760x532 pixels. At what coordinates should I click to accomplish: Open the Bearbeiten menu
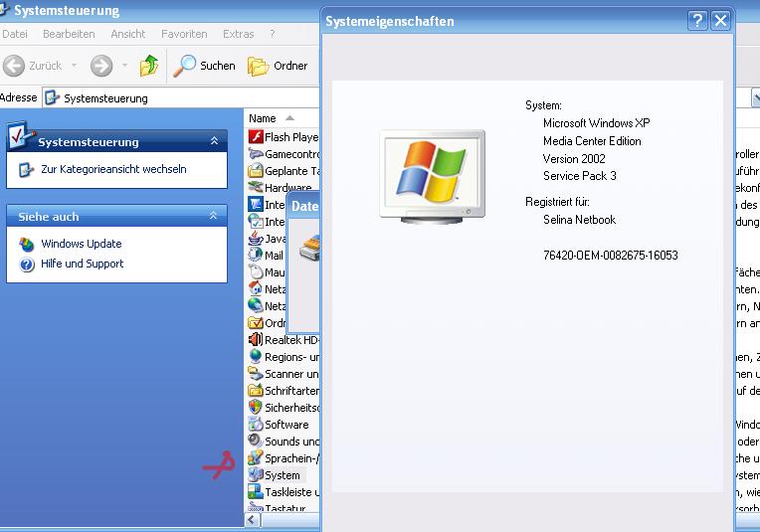pyautogui.click(x=69, y=34)
